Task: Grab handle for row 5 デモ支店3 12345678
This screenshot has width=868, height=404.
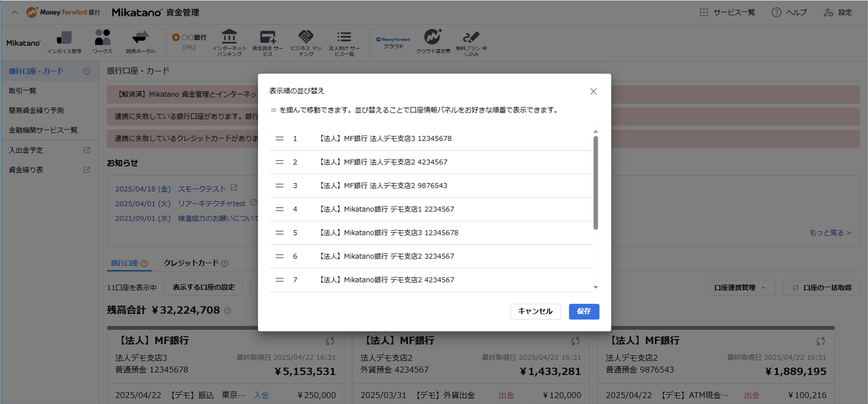Action: [279, 233]
